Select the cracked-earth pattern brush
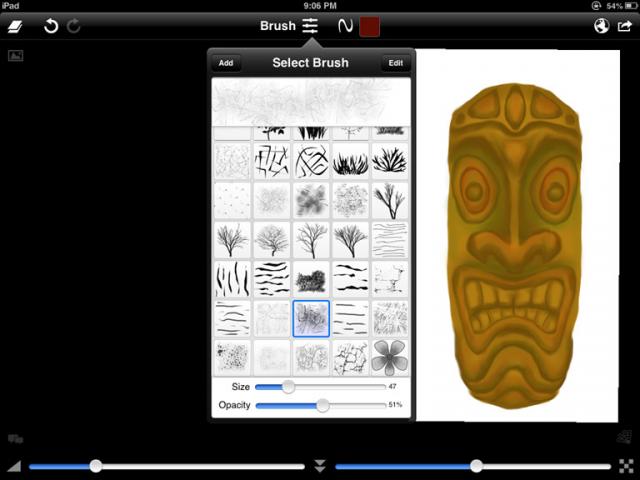The image size is (640, 480). pos(351,357)
